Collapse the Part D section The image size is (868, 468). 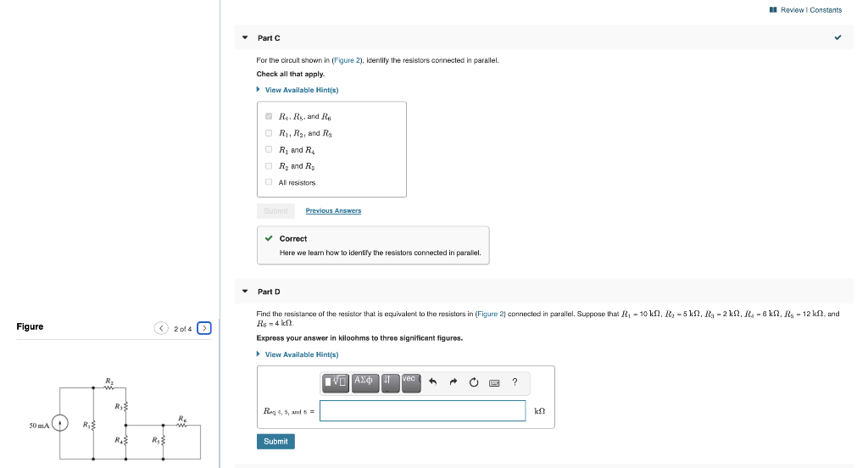[245, 292]
